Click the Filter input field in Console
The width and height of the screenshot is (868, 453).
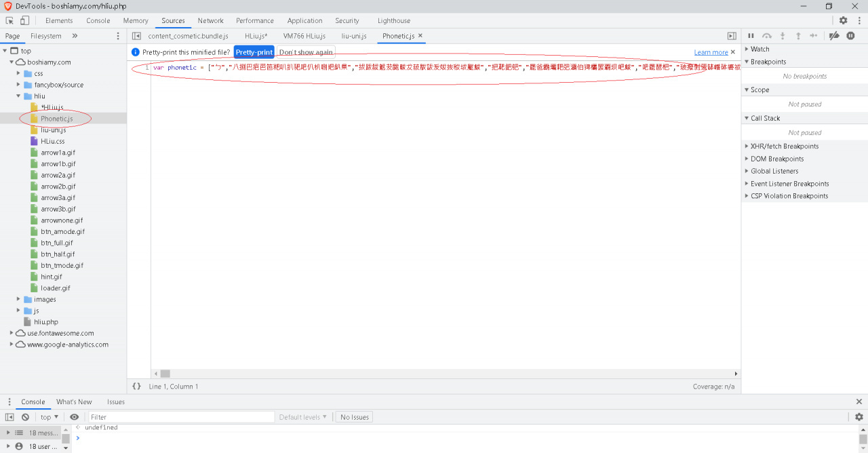tap(181, 416)
